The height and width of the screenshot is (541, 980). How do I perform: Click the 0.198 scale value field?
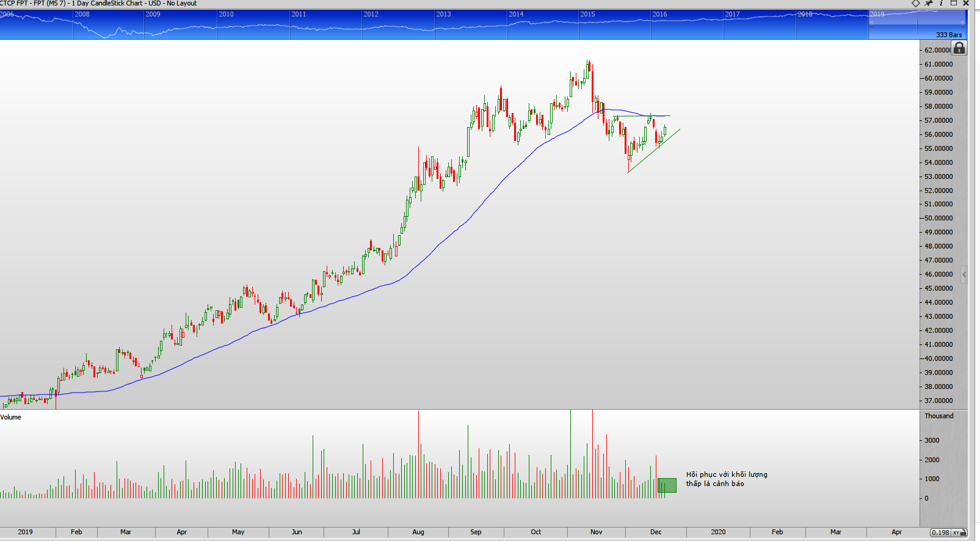click(940, 532)
